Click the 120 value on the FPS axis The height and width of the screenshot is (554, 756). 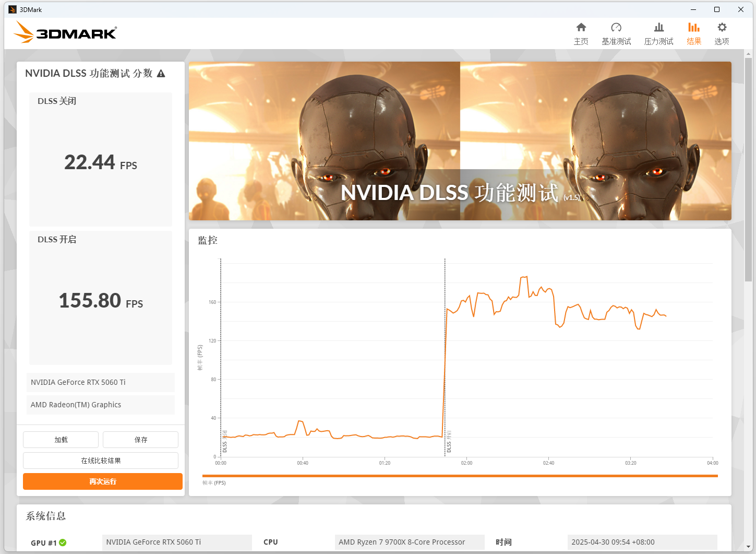pyautogui.click(x=212, y=341)
